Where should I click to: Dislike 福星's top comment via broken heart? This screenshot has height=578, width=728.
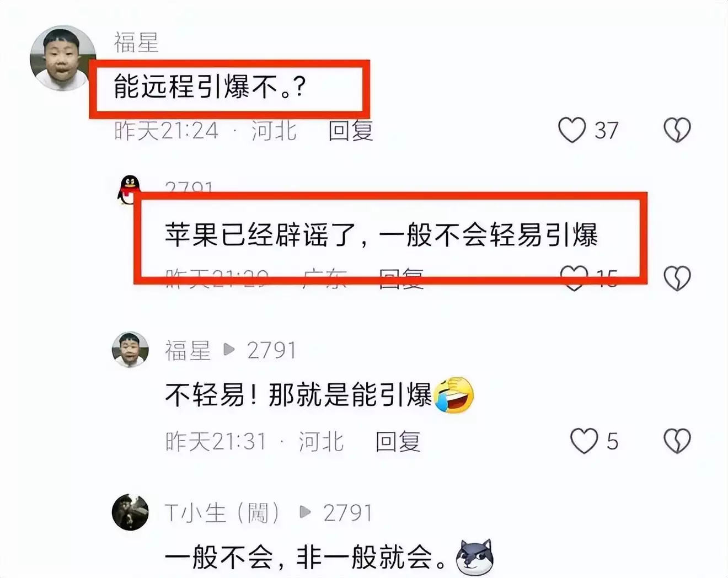coord(677,131)
